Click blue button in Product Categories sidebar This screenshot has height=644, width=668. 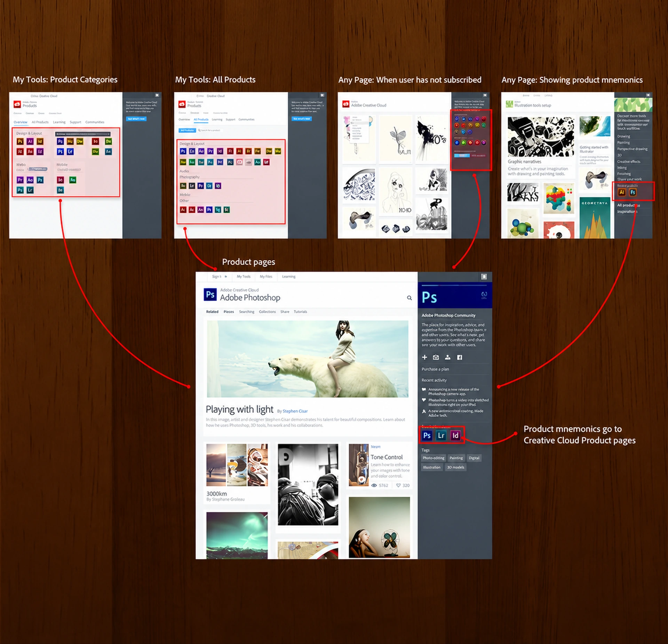click(x=136, y=119)
